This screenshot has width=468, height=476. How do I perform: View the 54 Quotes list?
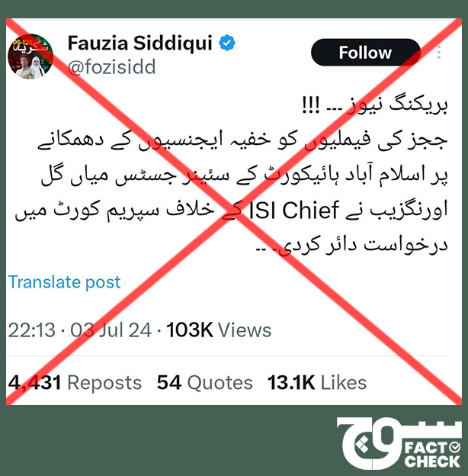(x=205, y=382)
